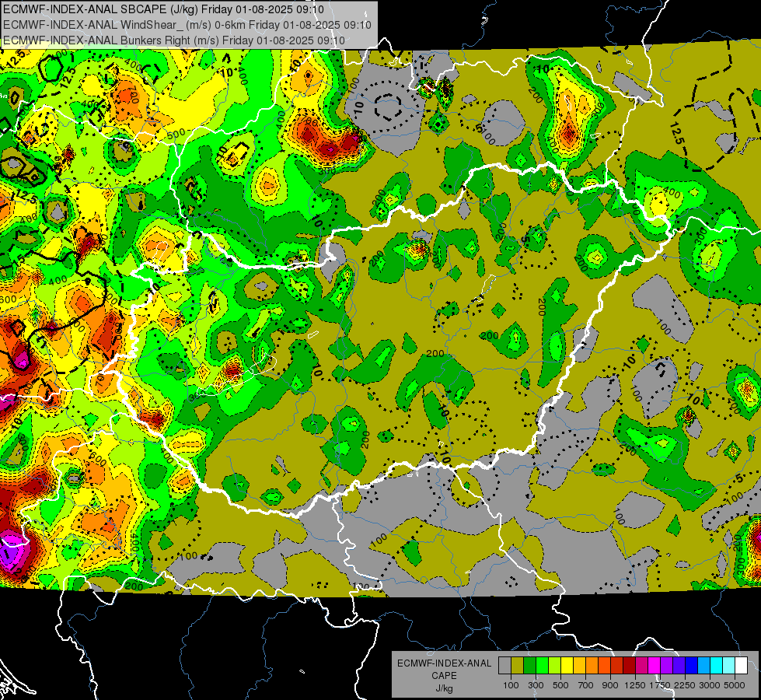Click the legend value 700

[x=586, y=685]
